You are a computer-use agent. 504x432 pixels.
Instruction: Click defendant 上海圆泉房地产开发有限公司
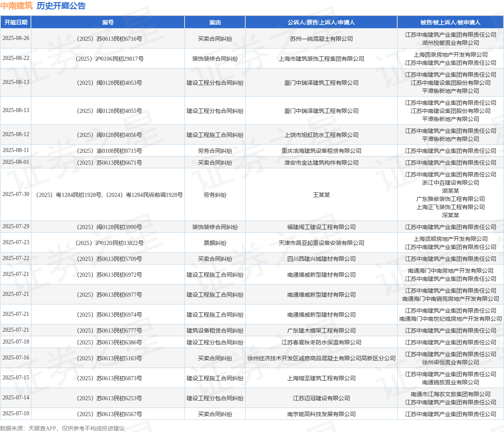click(451, 55)
